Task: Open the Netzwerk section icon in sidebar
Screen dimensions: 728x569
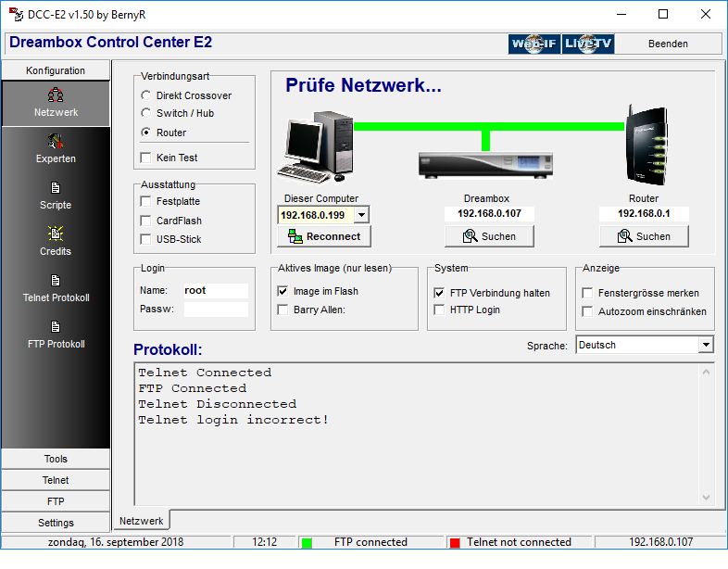Action: 56,95
